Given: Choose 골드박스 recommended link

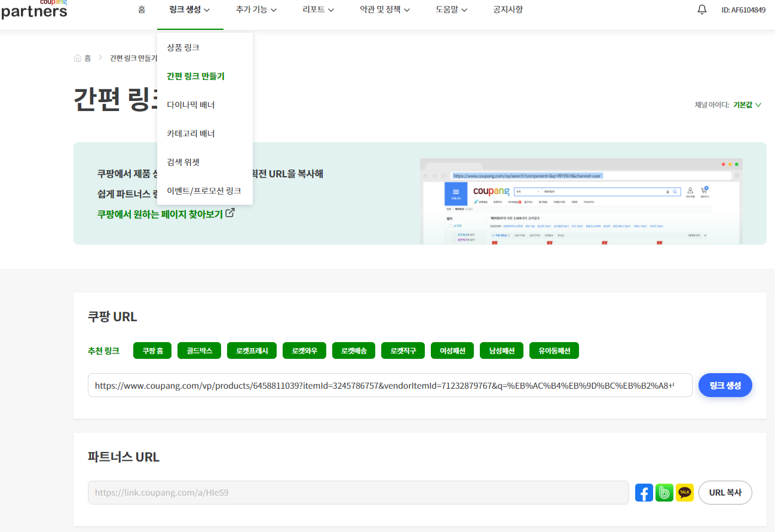Looking at the screenshot, I should (200, 350).
